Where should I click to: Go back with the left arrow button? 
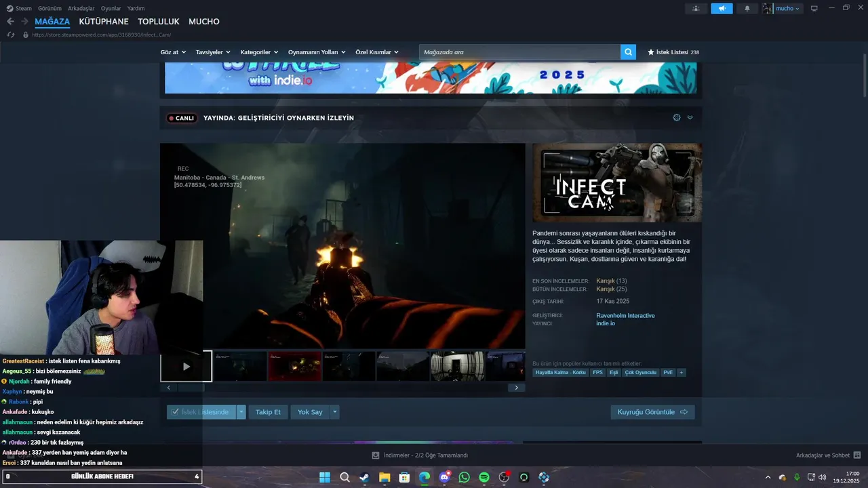(10, 22)
